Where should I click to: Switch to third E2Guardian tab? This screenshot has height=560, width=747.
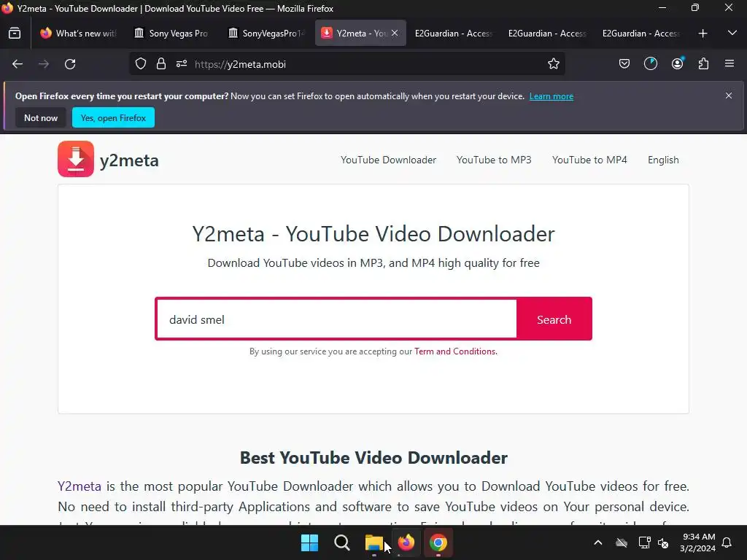click(x=640, y=34)
